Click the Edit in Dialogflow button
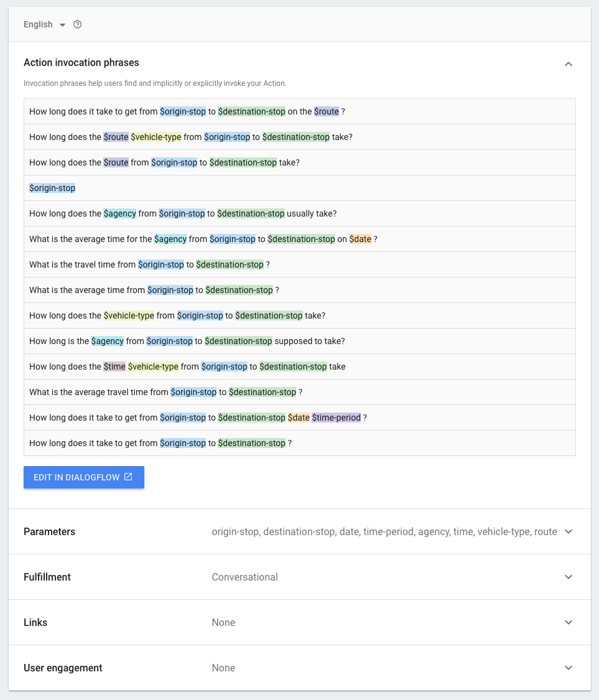 (84, 477)
